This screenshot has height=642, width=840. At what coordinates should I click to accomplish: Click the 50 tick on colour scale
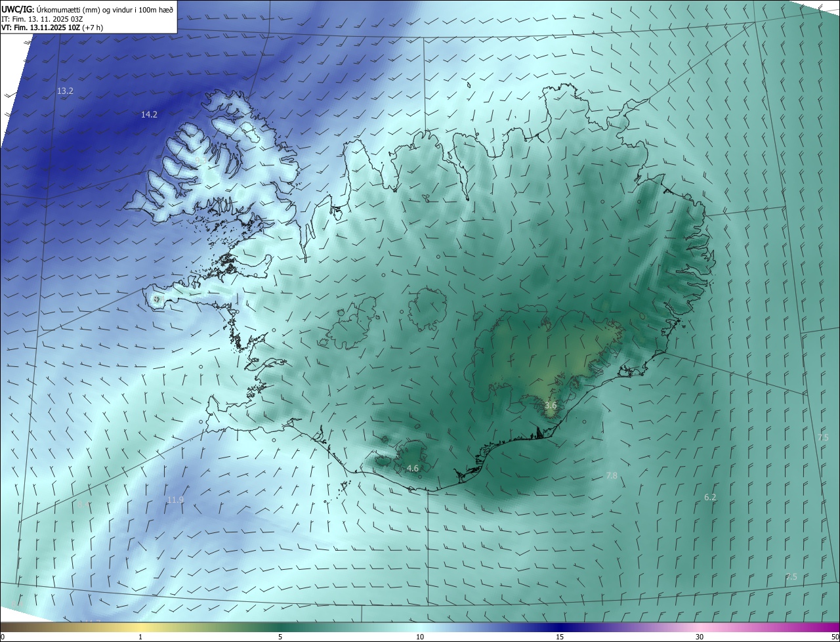[835, 637]
